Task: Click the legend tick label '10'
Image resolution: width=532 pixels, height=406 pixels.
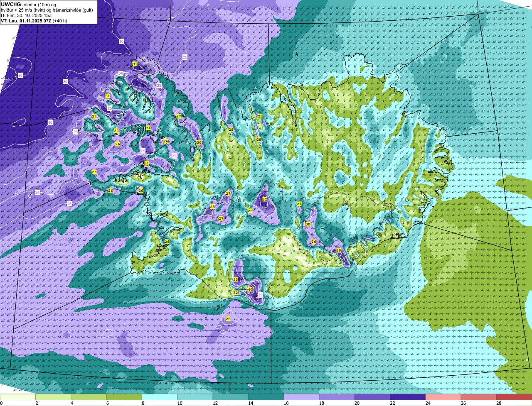Action: coord(179,403)
